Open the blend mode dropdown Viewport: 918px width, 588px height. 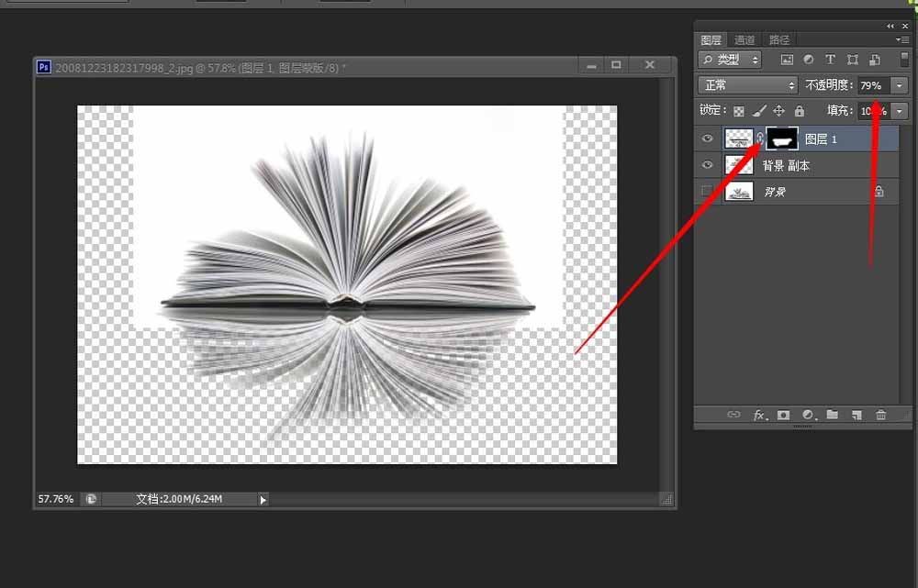746,84
